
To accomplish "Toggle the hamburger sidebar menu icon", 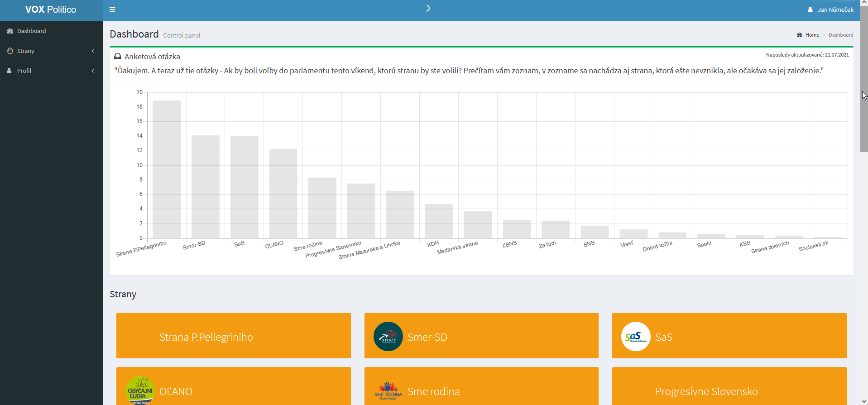I will click(112, 10).
